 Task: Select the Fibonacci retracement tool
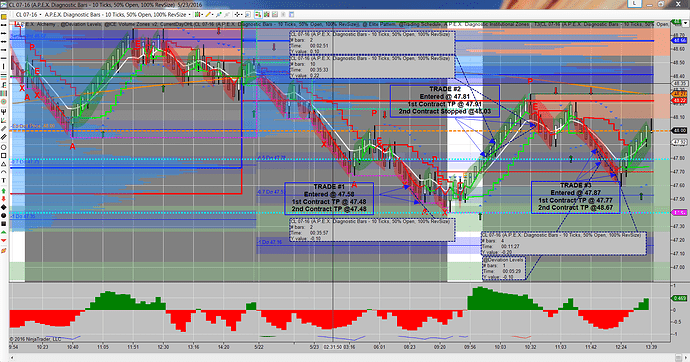4,84
